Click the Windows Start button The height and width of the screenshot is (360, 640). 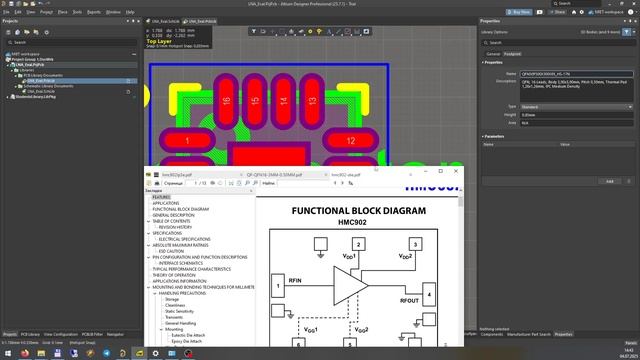8,353
